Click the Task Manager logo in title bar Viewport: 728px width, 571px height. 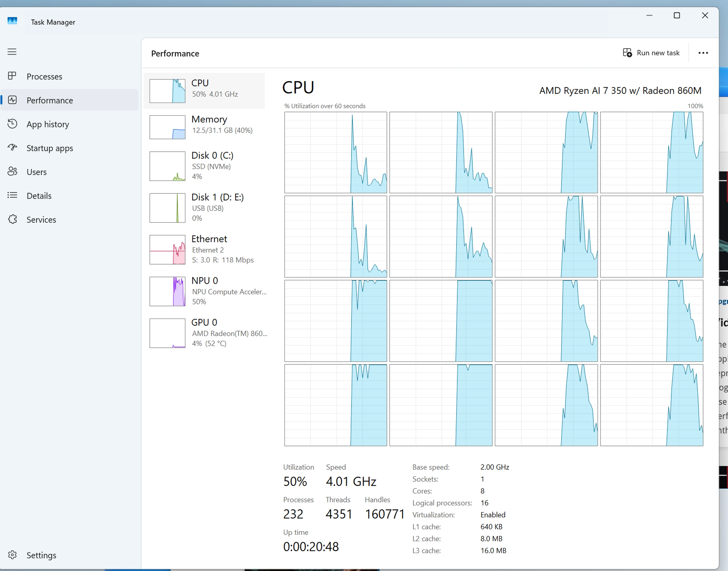12,20
